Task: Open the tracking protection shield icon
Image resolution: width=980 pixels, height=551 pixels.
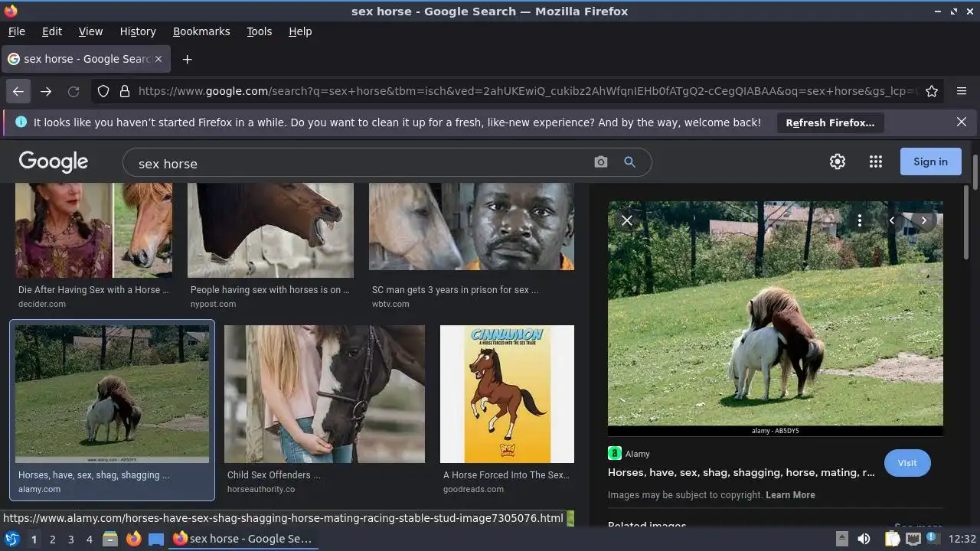Action: [103, 91]
